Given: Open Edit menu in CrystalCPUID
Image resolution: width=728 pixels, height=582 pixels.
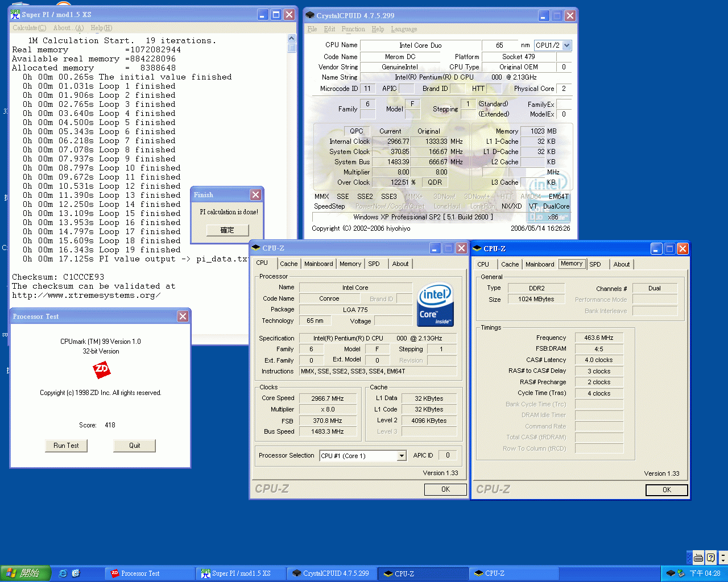Looking at the screenshot, I should click(330, 29).
